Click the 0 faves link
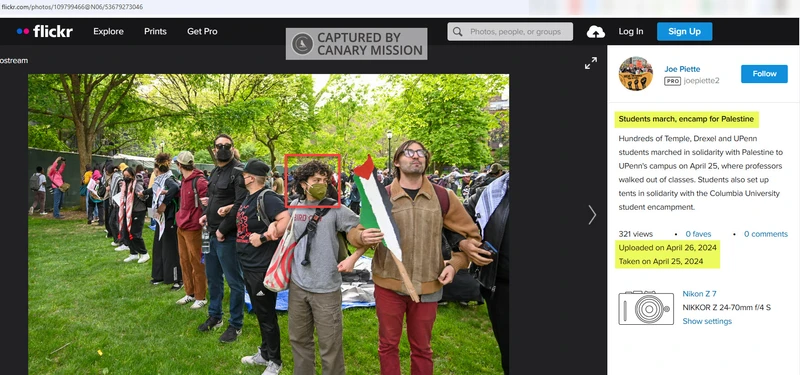 [x=698, y=234]
